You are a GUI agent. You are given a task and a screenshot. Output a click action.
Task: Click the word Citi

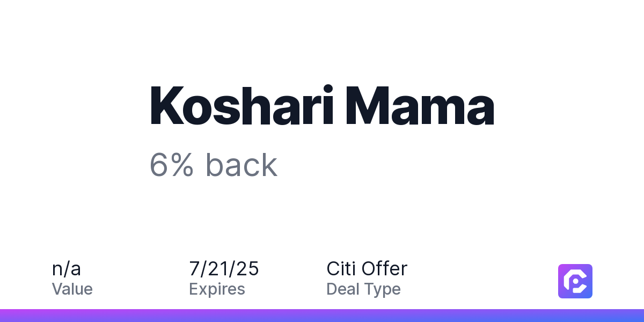[x=341, y=268]
